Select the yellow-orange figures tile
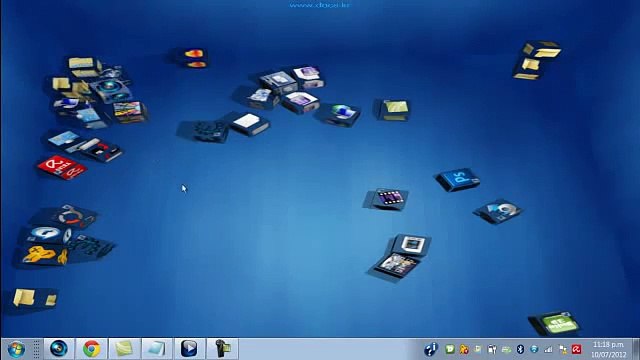The height and width of the screenshot is (360, 640). (44, 256)
